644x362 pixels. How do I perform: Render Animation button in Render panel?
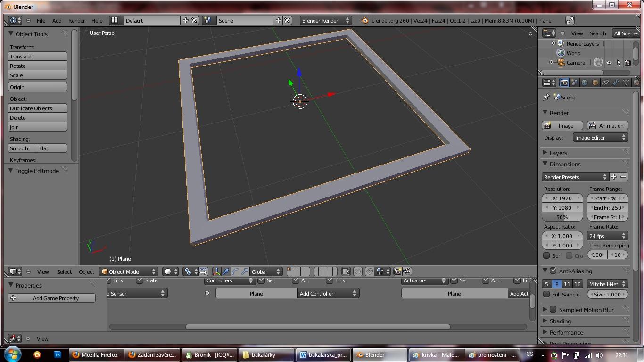(607, 125)
